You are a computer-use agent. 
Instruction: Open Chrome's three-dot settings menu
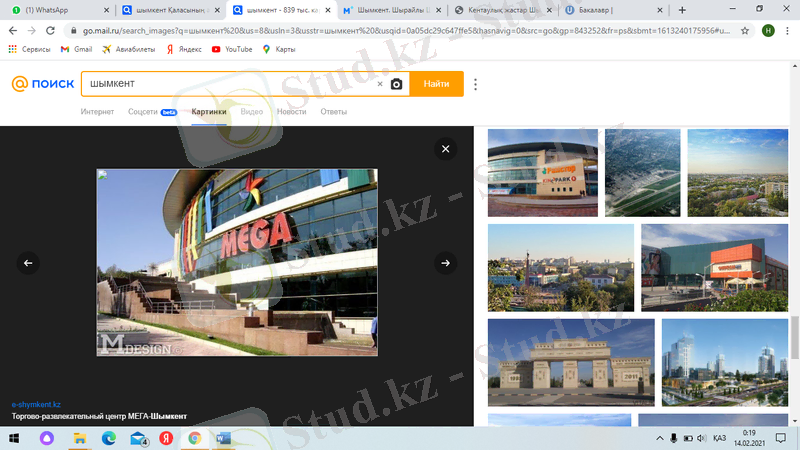click(787, 30)
